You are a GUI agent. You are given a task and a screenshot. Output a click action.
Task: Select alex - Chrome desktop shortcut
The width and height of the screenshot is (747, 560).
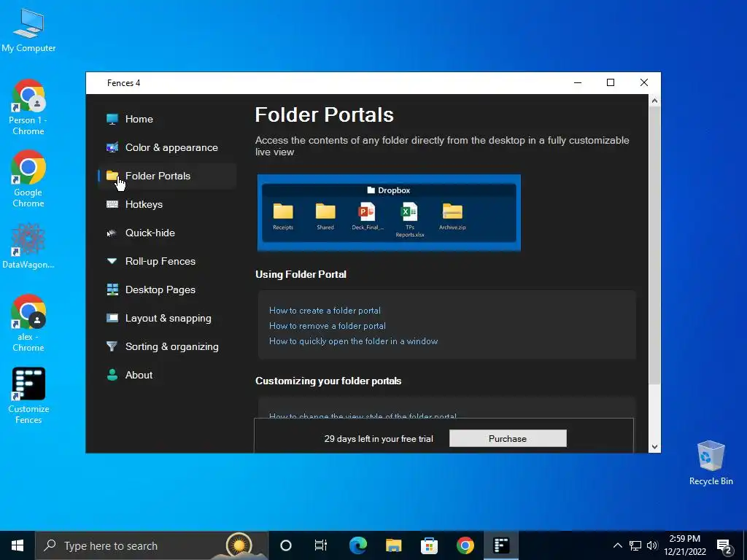pos(28,323)
